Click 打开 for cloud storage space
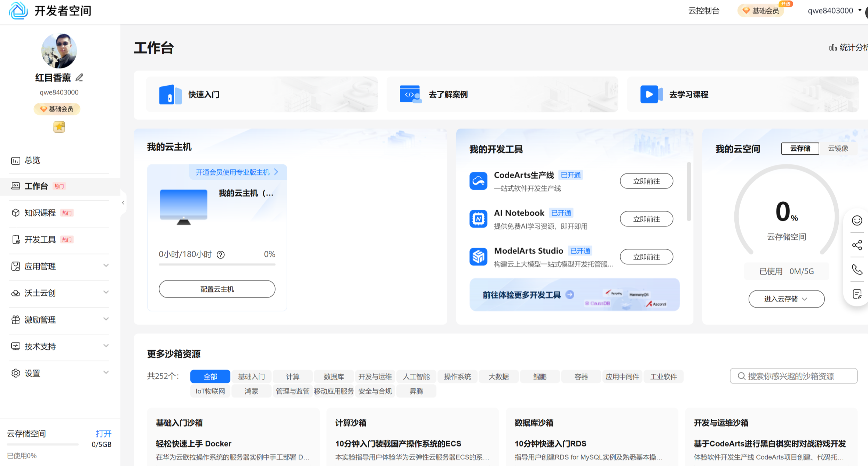Image resolution: width=868 pixels, height=466 pixels. [104, 434]
